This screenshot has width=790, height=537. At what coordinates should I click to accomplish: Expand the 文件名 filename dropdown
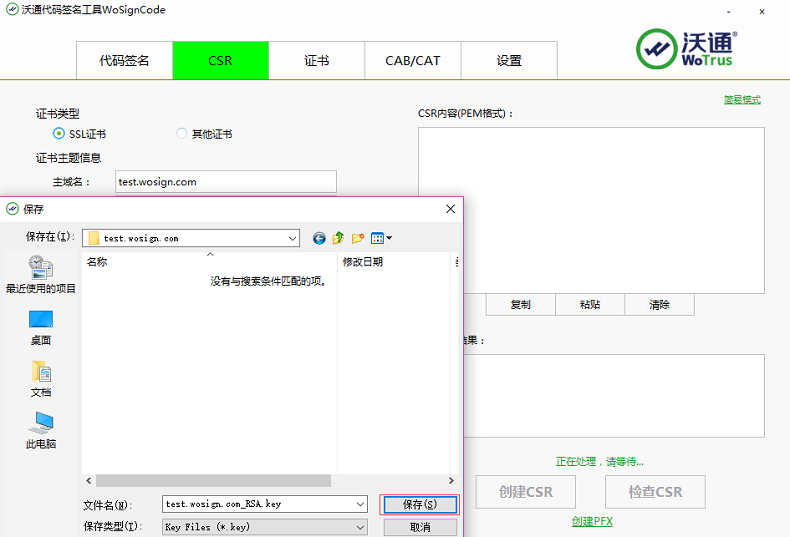tap(360, 505)
